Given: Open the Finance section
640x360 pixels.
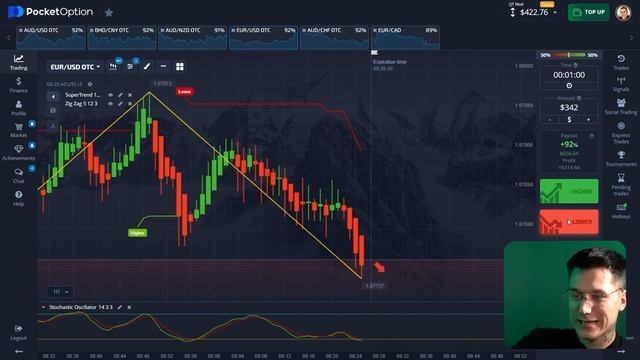Looking at the screenshot, I should click(x=19, y=85).
